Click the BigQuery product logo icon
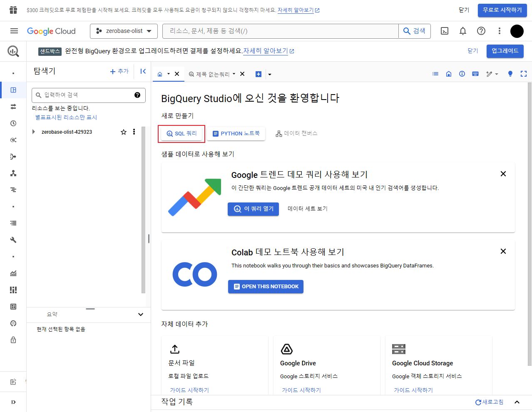This screenshot has width=532, height=412. pos(13,51)
